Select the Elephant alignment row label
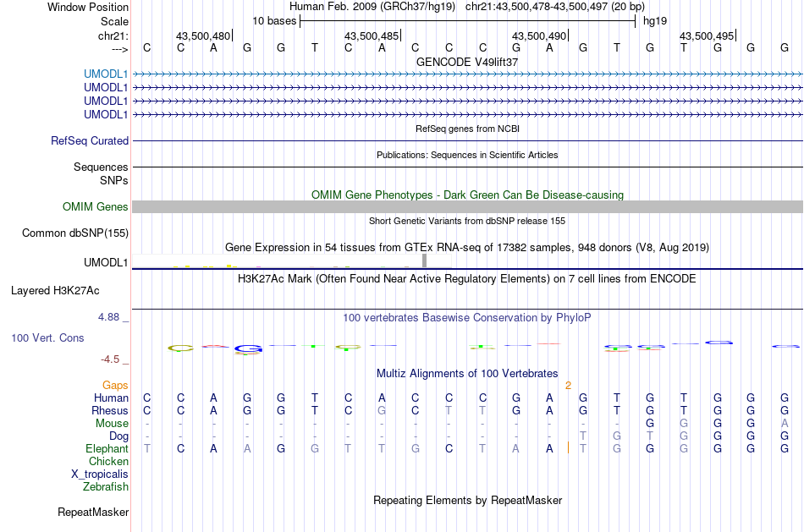The height and width of the screenshot is (532, 804). pyautogui.click(x=107, y=449)
